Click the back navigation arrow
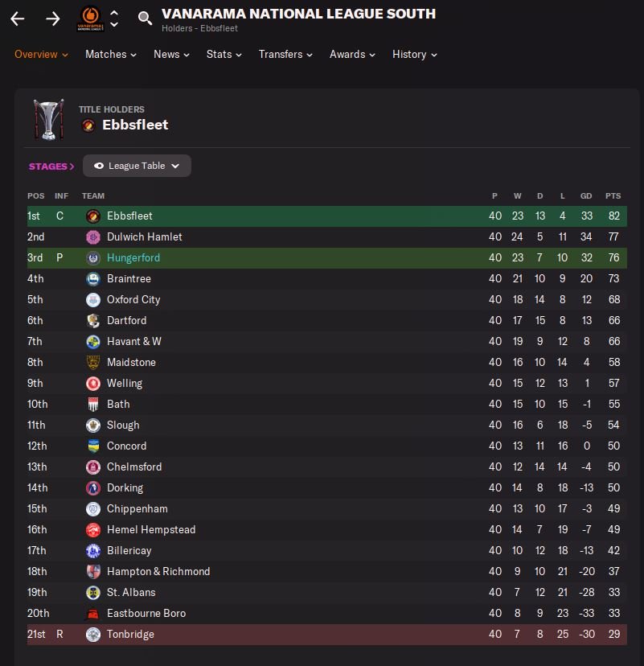This screenshot has height=666, width=644. click(x=18, y=18)
